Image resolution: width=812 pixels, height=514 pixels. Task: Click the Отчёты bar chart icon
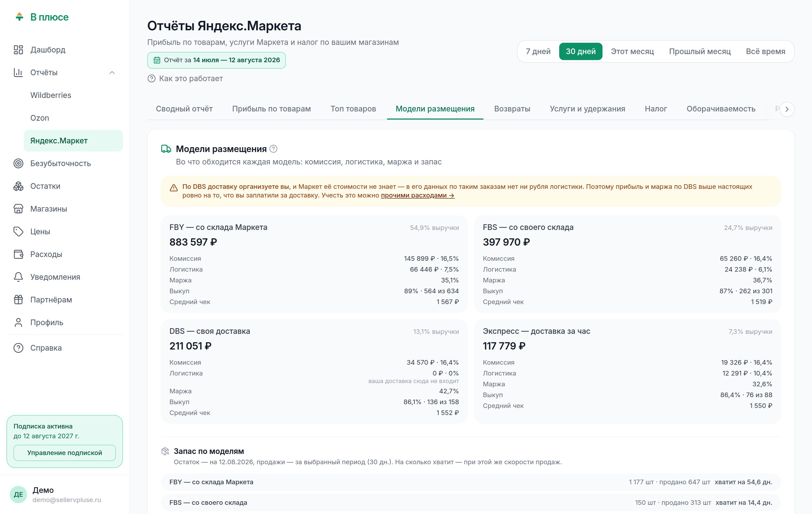pyautogui.click(x=18, y=73)
